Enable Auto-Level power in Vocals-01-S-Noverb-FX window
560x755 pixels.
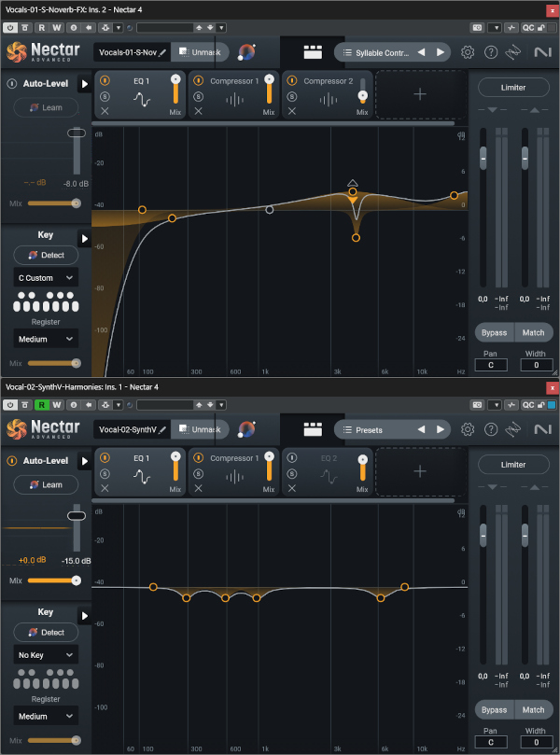(x=11, y=84)
